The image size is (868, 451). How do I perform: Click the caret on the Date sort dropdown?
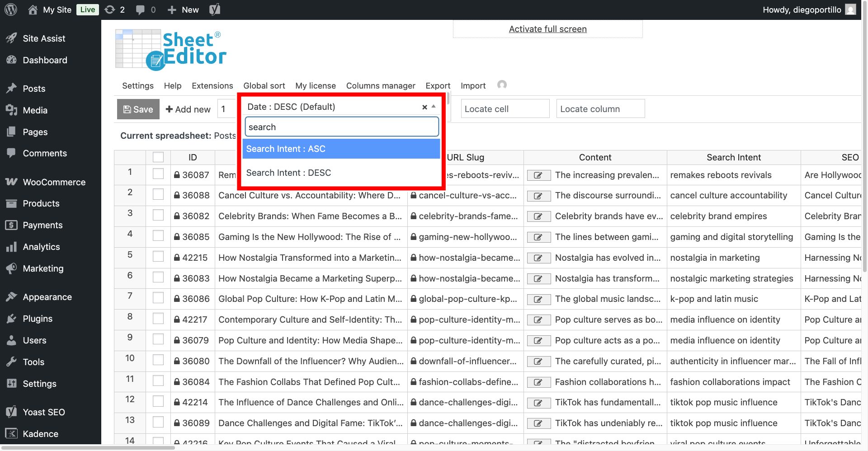pos(433,107)
